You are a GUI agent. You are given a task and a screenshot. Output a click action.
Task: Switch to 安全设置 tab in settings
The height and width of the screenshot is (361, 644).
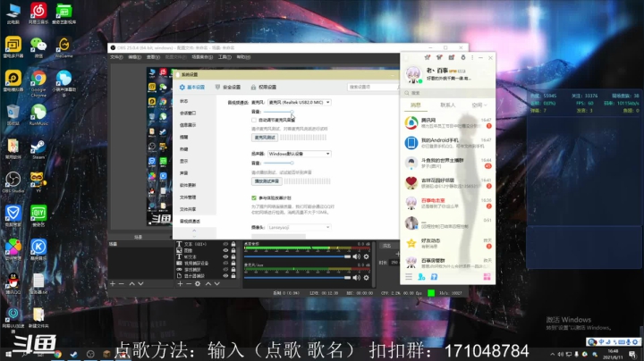pos(228,87)
